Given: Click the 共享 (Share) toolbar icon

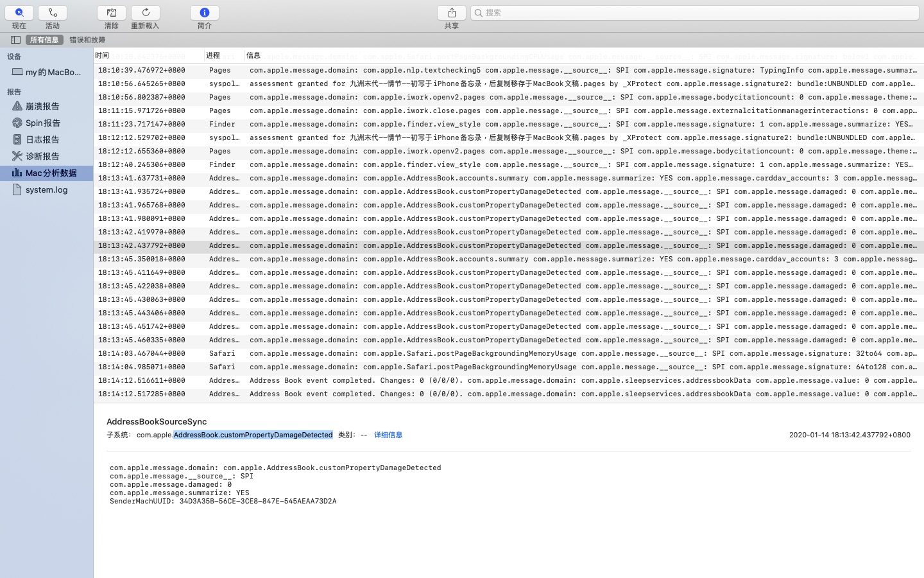Looking at the screenshot, I should pos(452,12).
